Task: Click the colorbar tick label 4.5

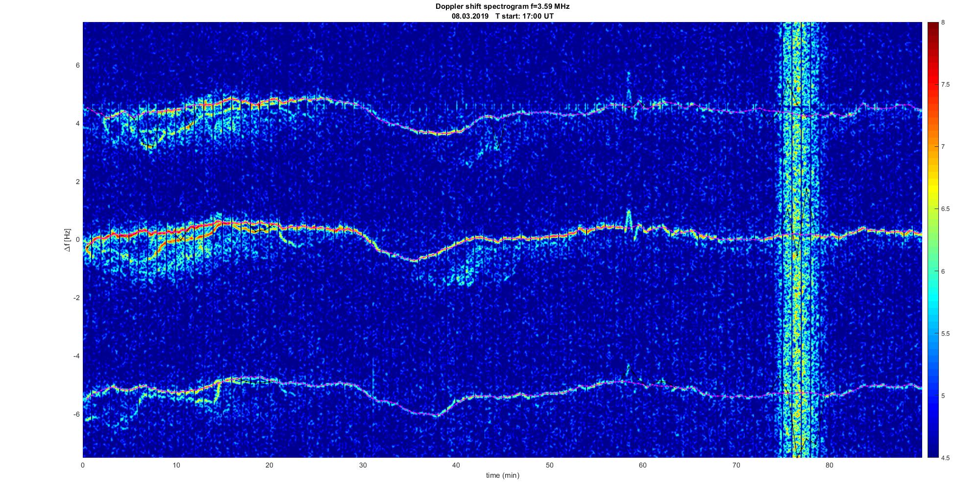Action: pyautogui.click(x=946, y=458)
